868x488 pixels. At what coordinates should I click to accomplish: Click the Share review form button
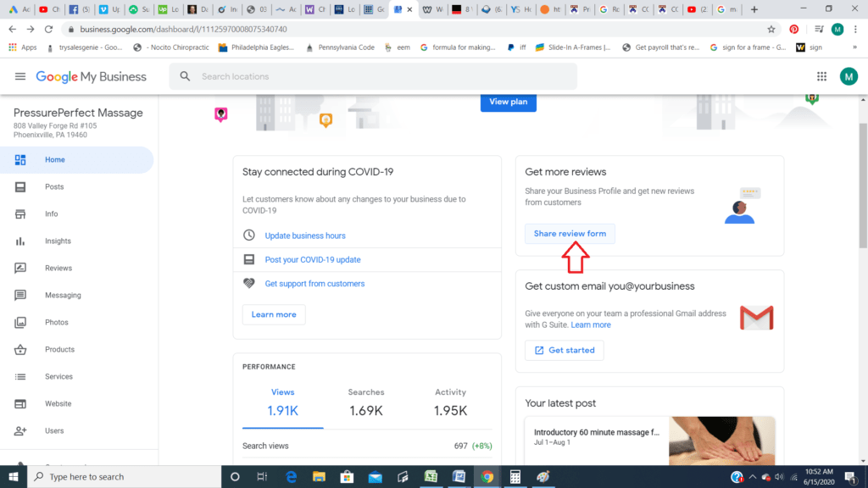click(x=570, y=234)
